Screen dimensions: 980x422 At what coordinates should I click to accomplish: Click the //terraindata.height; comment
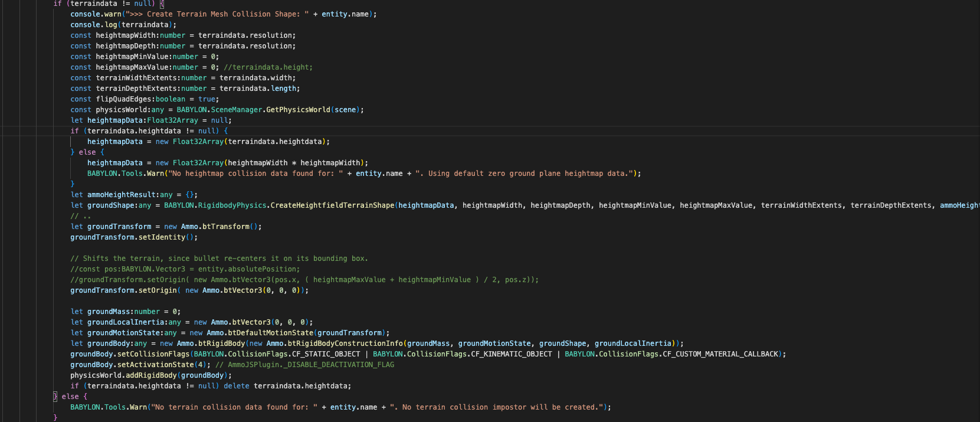268,67
